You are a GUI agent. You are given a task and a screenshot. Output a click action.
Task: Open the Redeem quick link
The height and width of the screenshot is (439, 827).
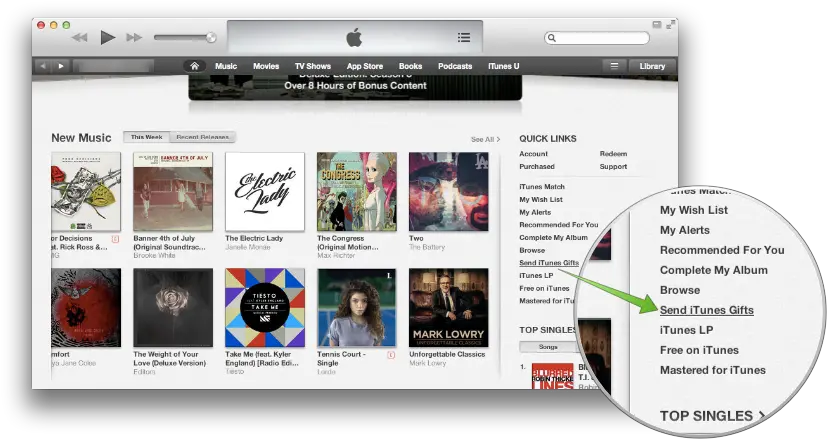tap(613, 154)
